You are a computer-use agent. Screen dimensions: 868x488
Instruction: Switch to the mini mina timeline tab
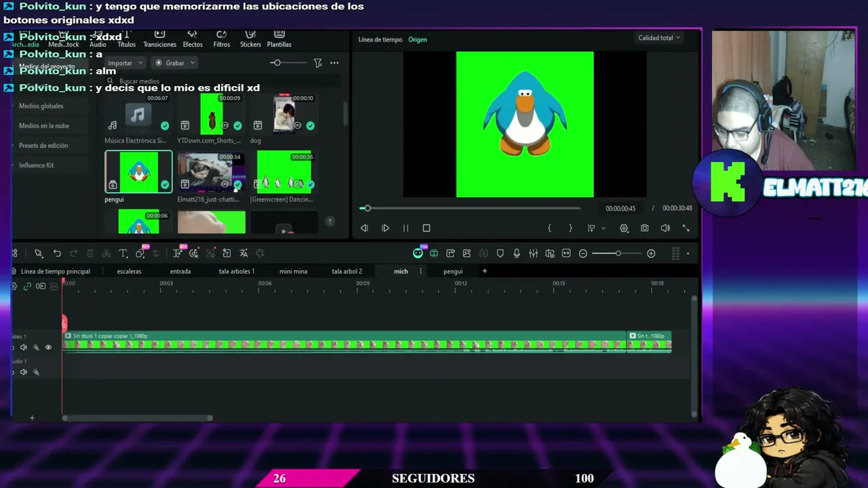tap(294, 272)
